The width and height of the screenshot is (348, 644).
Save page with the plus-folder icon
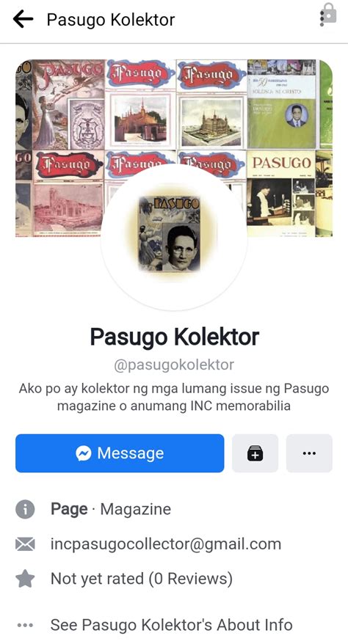pos(255,453)
